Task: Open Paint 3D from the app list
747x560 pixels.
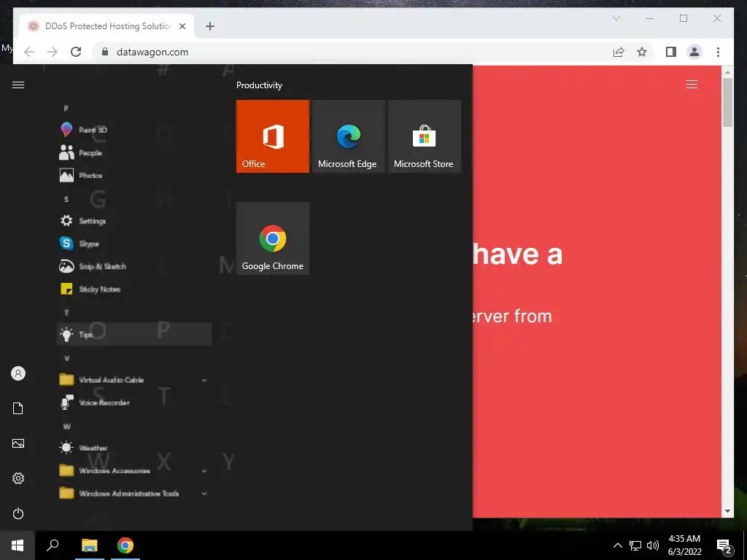Action: point(134,130)
